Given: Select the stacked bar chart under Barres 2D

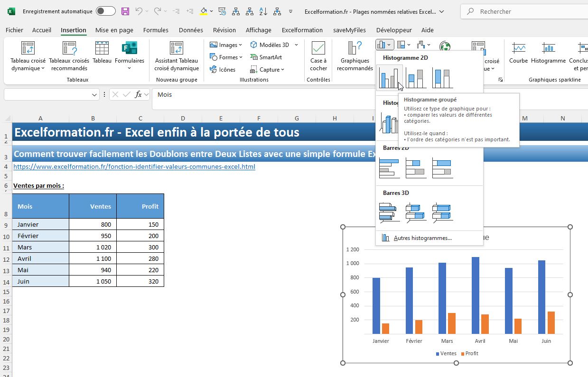Looking at the screenshot, I should pos(416,168).
